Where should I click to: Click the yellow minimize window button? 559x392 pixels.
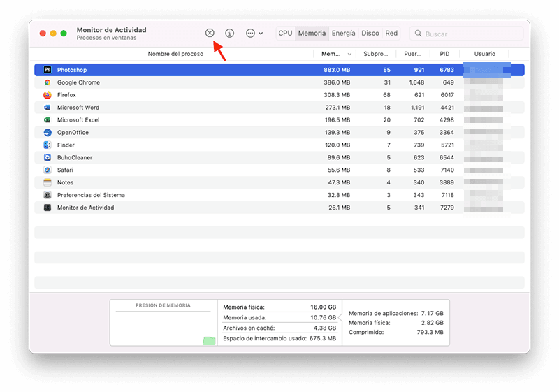pyautogui.click(x=53, y=34)
